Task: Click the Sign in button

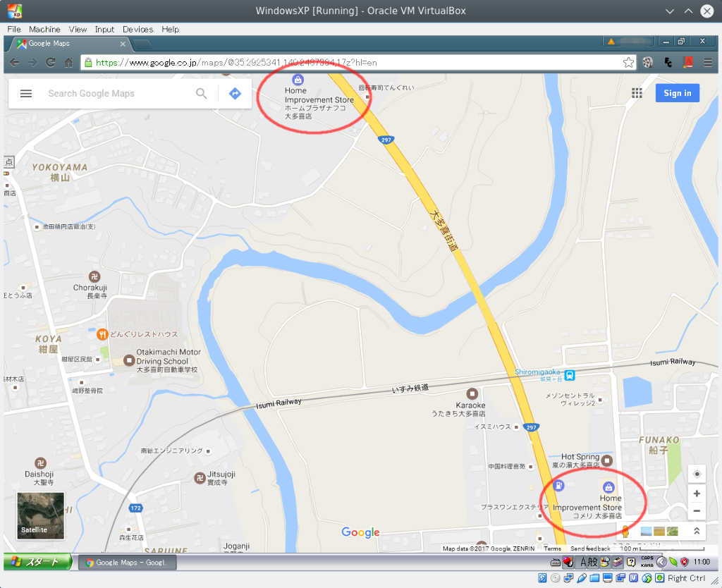Action: click(x=678, y=93)
